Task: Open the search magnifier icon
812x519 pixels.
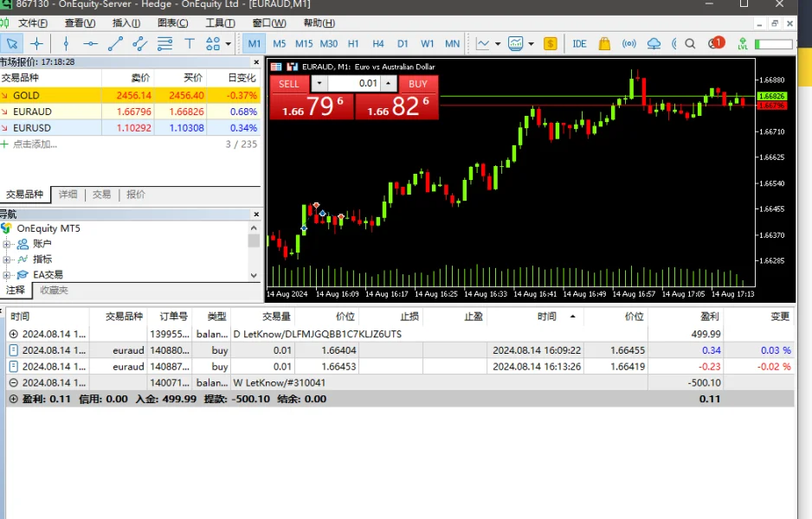Action: 690,43
